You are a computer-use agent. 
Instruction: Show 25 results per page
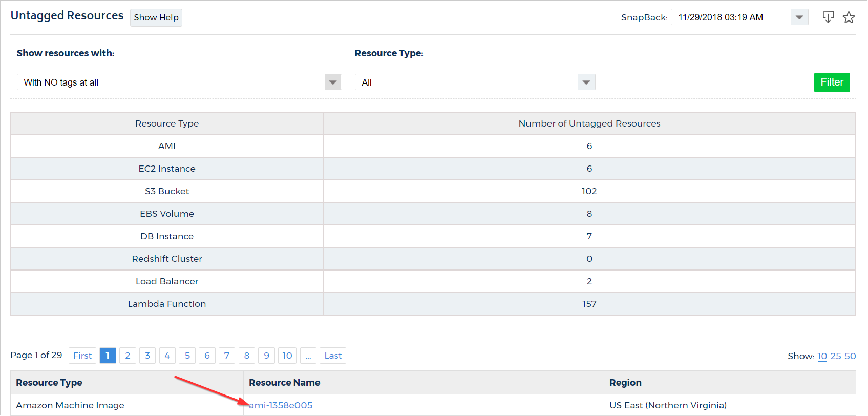[x=836, y=356]
